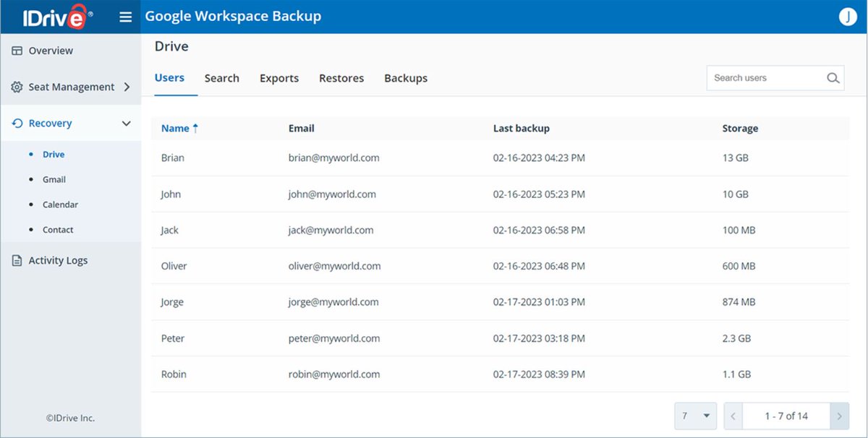
Task: Click email oliver@myworld.com
Action: pyautogui.click(x=335, y=266)
